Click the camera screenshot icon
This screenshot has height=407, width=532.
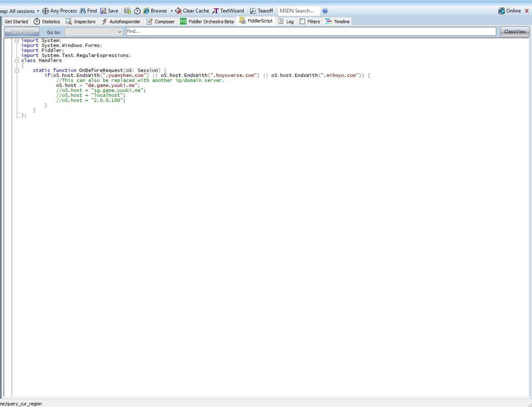click(x=128, y=11)
